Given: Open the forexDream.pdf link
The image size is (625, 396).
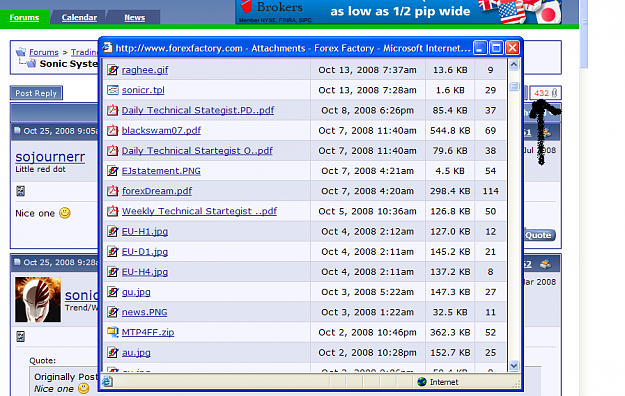Looking at the screenshot, I should pyautogui.click(x=157, y=191).
